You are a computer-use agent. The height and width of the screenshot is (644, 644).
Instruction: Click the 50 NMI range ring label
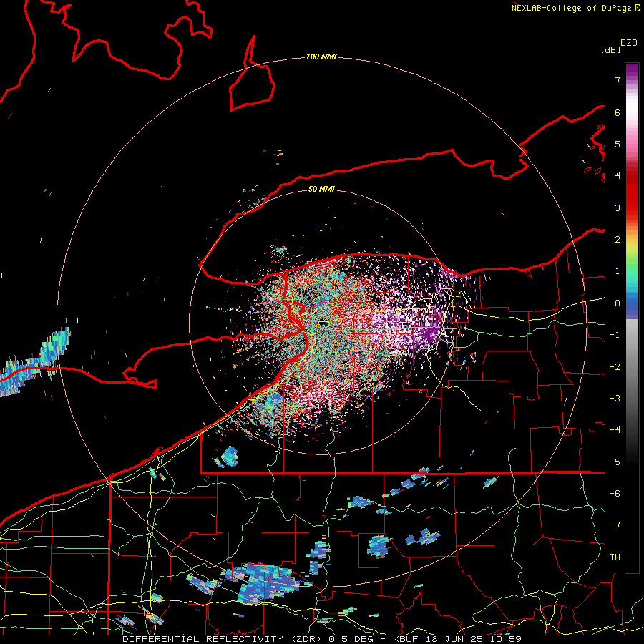coord(321,189)
